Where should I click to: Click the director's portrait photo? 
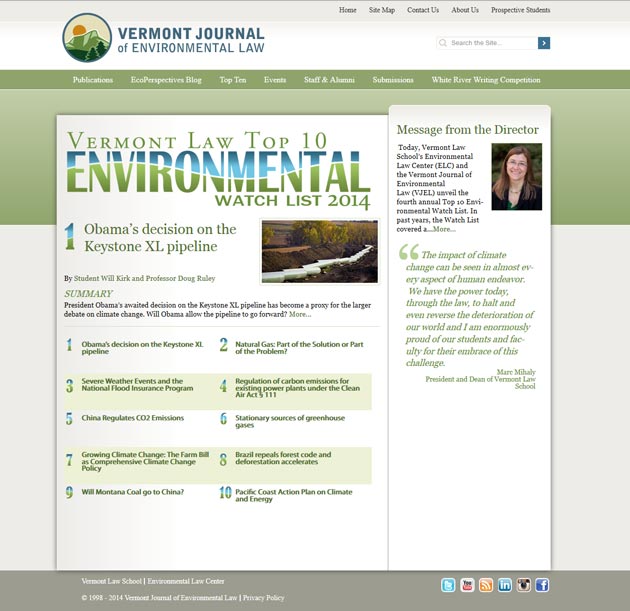point(516,176)
